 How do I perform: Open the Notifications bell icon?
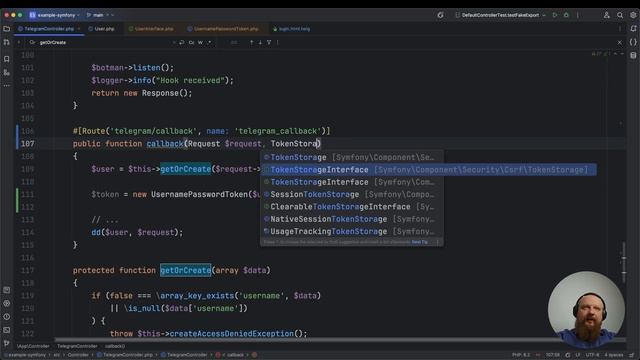(x=633, y=29)
